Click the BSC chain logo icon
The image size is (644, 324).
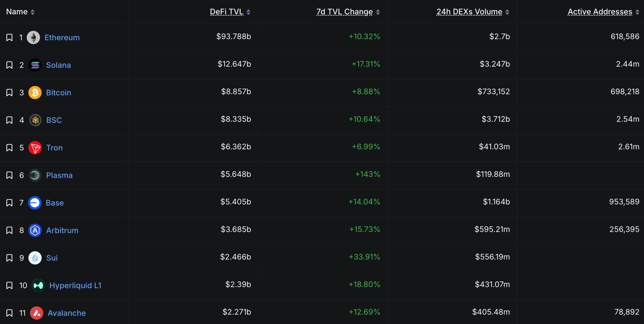point(35,120)
